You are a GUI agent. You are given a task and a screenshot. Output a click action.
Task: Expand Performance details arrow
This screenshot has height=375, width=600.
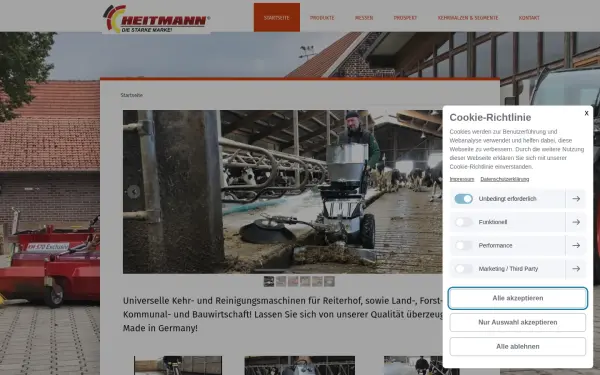pyautogui.click(x=576, y=245)
